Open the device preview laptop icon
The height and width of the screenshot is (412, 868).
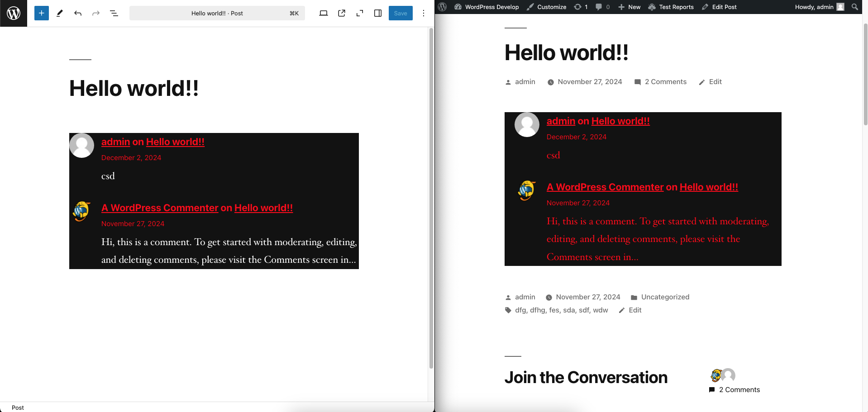pos(323,13)
